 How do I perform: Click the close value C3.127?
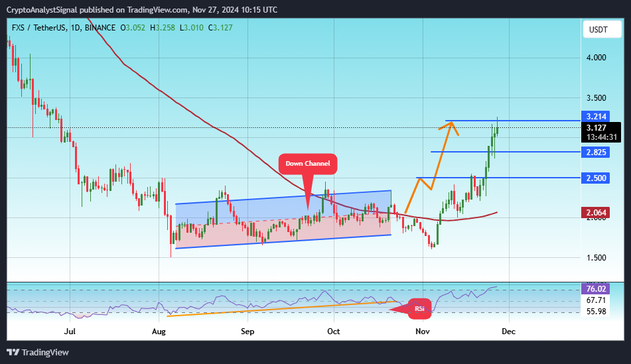(x=220, y=28)
